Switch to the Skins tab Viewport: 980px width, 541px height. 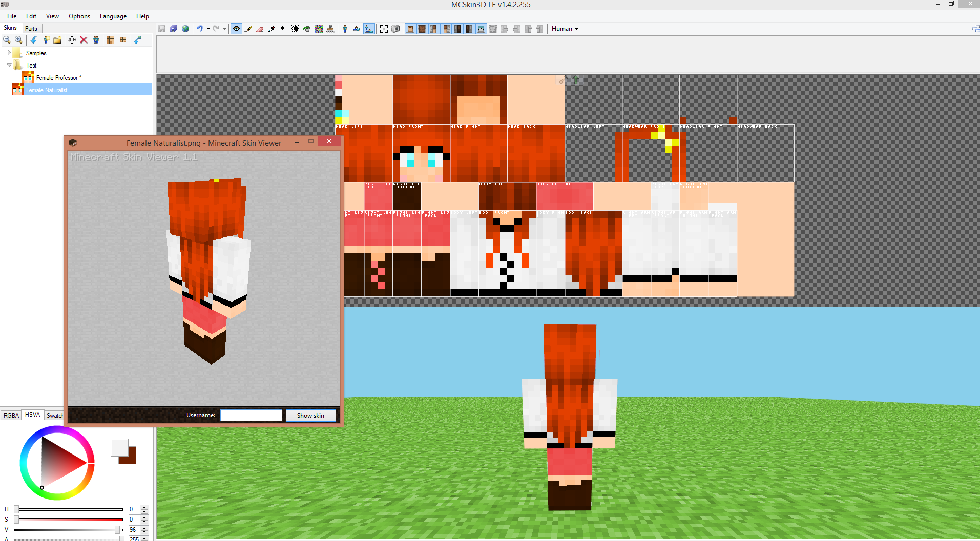(10, 28)
